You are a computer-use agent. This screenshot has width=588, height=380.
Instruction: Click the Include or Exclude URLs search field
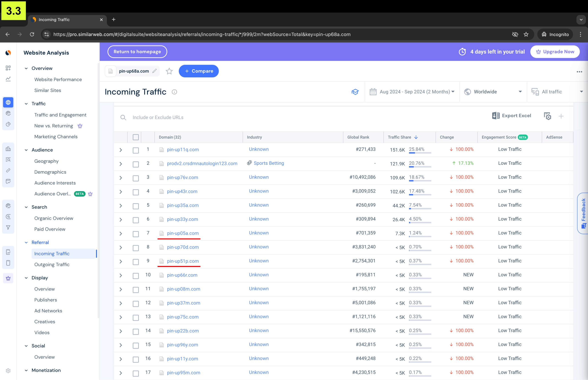158,117
